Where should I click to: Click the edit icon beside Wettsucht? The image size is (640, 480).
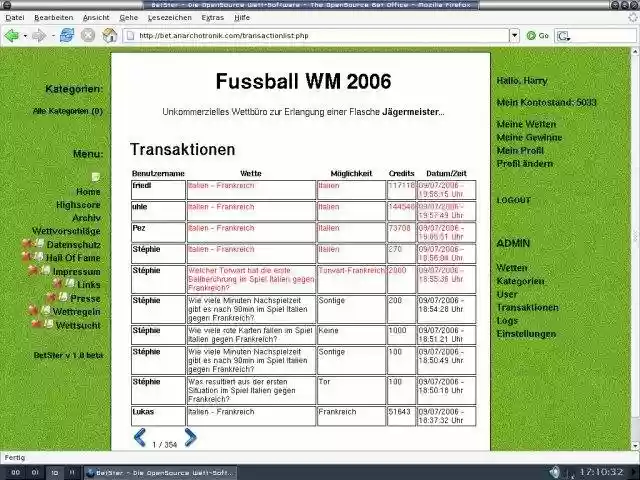[x=49, y=324]
